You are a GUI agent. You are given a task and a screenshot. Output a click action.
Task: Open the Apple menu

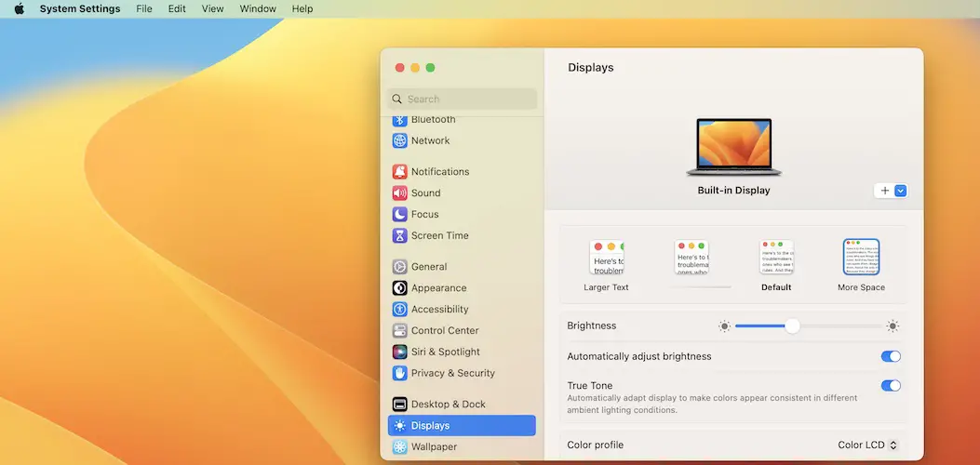[x=19, y=9]
